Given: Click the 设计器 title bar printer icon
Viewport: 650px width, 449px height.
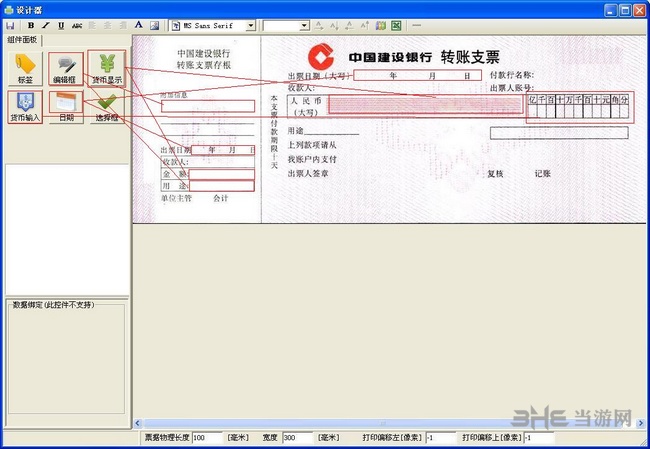Looking at the screenshot, I should (9, 9).
